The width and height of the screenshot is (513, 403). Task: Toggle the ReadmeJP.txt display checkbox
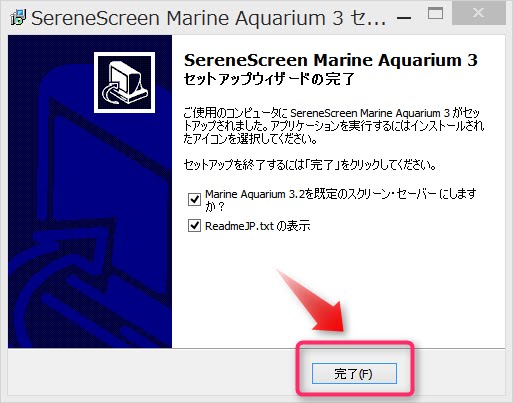[194, 226]
